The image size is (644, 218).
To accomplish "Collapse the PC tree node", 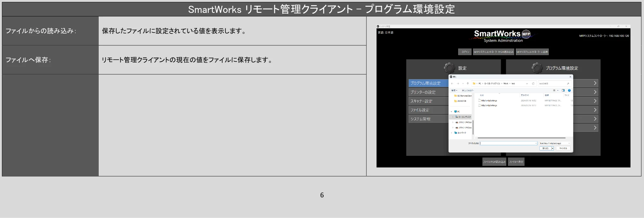I will (451, 112).
